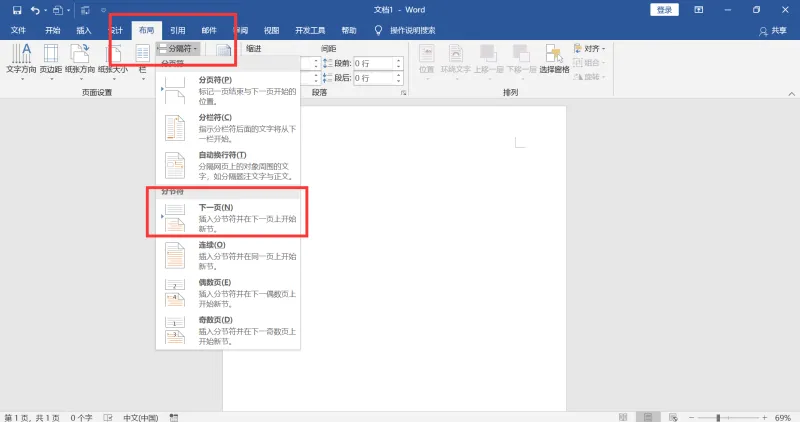Open the 文字方向 text direction tool

21,61
